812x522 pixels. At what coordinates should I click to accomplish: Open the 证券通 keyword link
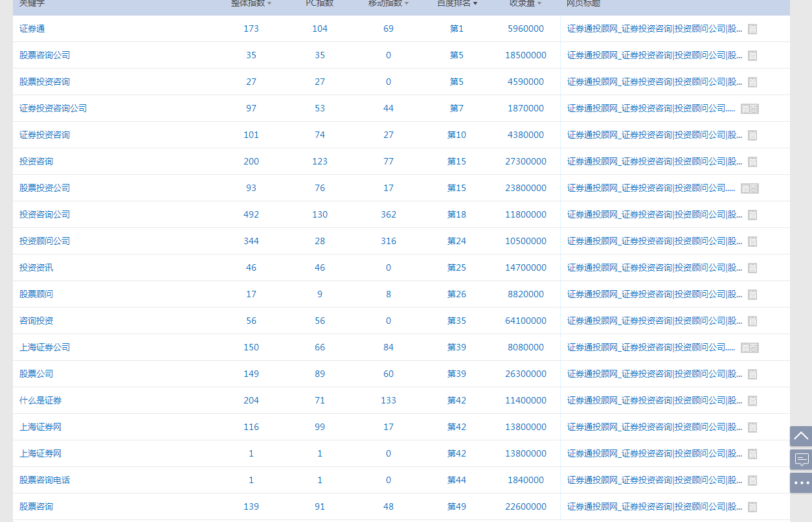(x=32, y=29)
